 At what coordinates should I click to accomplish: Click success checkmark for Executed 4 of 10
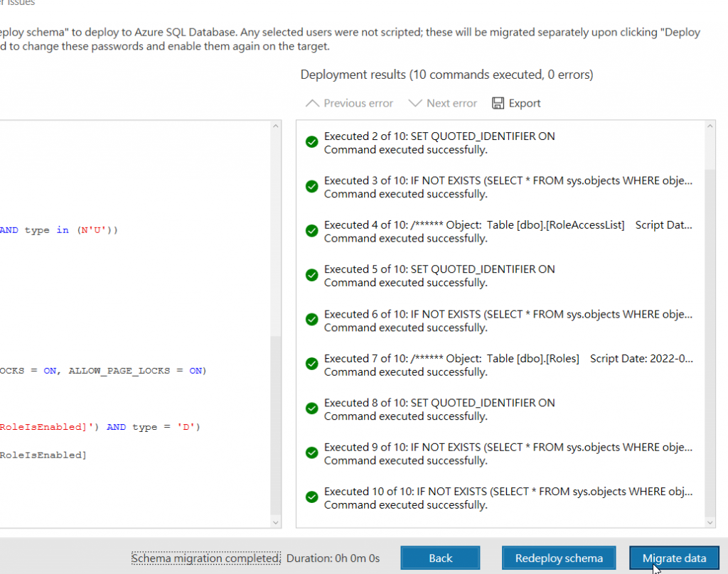(312, 231)
